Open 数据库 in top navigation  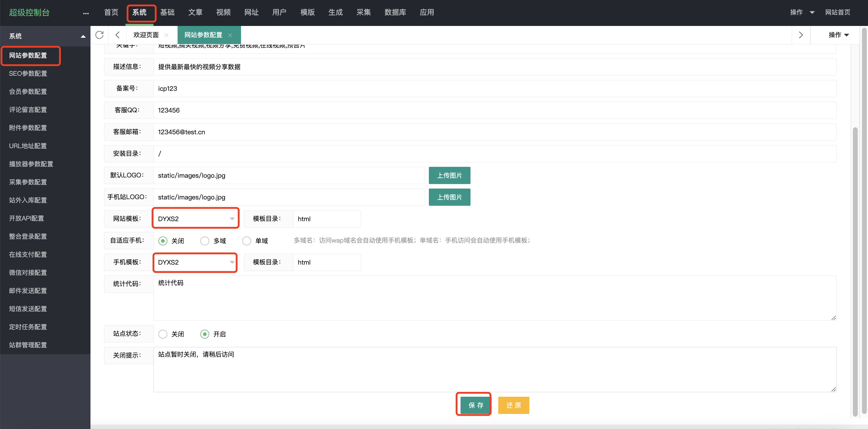pos(395,12)
